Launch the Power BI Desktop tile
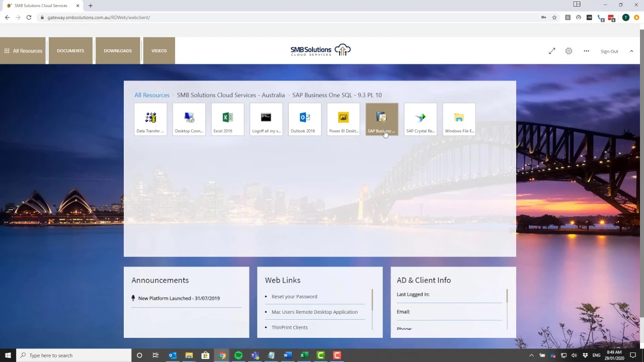The height and width of the screenshot is (362, 644). (x=343, y=120)
